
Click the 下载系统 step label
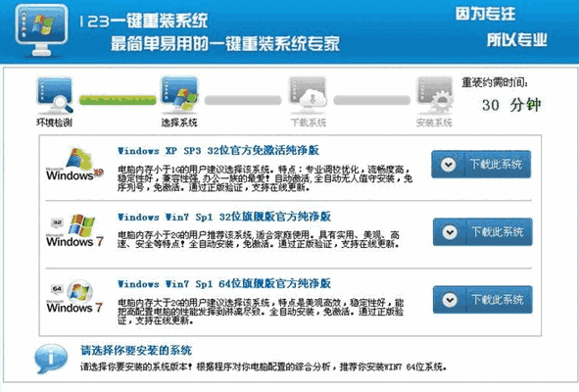point(309,122)
